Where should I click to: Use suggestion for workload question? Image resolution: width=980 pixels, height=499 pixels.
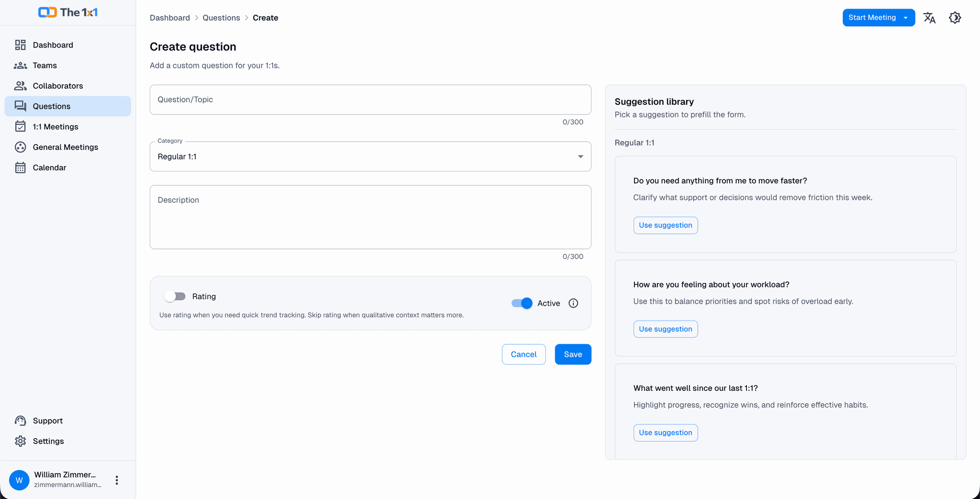coord(665,329)
